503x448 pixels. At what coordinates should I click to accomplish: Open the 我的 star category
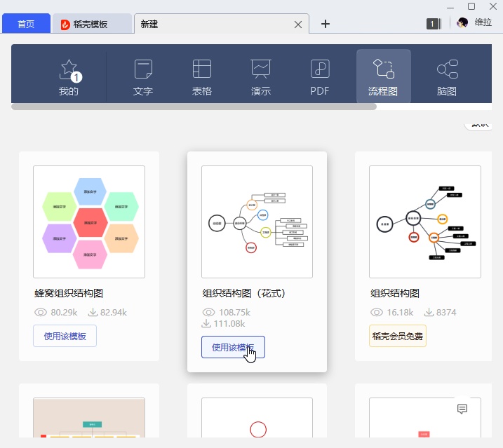[69, 78]
